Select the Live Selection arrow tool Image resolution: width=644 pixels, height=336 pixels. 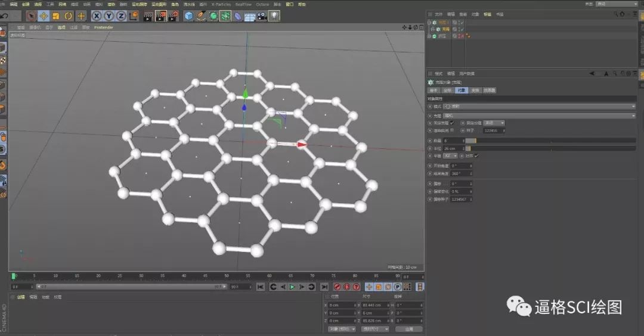31,16
